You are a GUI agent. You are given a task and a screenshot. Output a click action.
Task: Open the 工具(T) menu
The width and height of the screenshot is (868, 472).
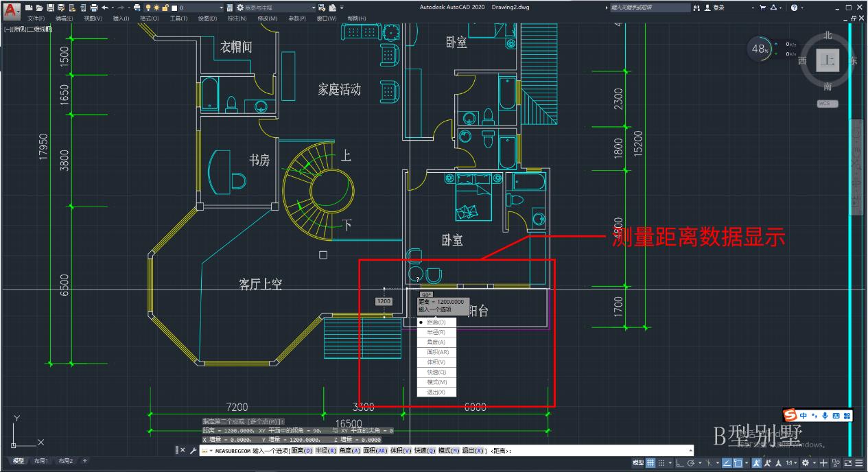[x=178, y=17]
